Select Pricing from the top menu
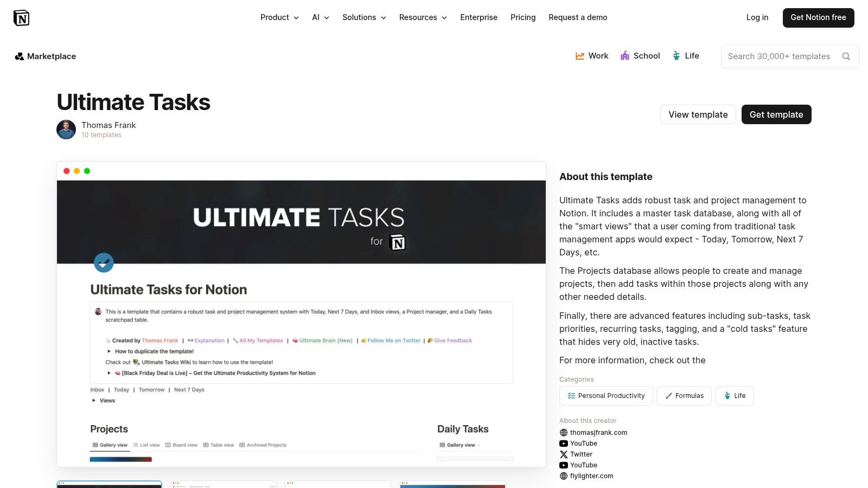 (x=522, y=17)
